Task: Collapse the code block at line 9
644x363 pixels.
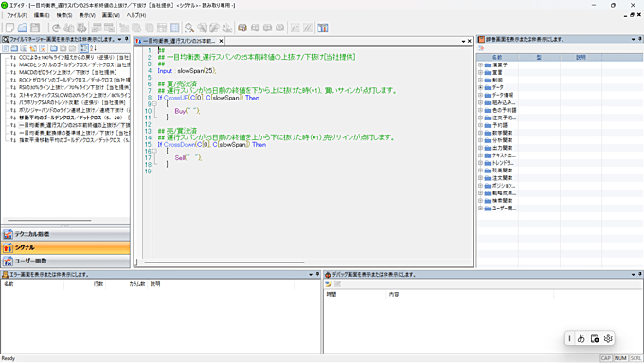Action: click(x=154, y=104)
